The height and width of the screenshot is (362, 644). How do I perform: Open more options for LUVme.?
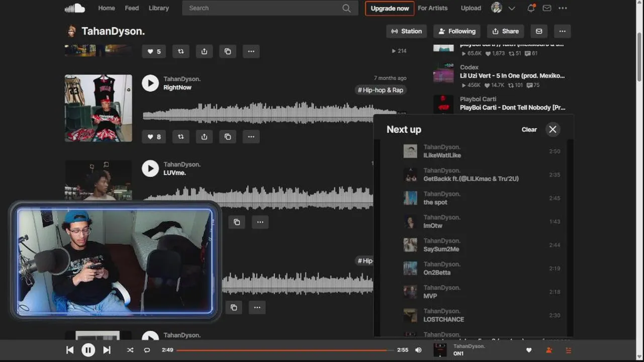pos(260,222)
